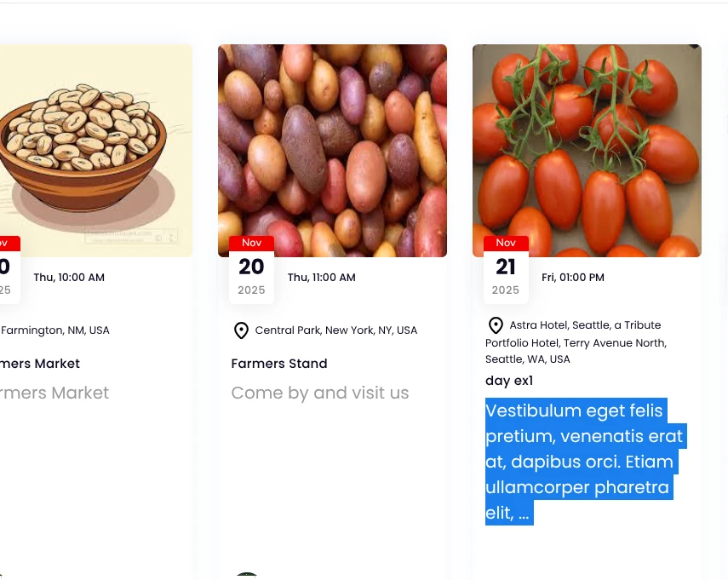Open the Farmers Stand event title
This screenshot has width=728, height=580.
[279, 364]
